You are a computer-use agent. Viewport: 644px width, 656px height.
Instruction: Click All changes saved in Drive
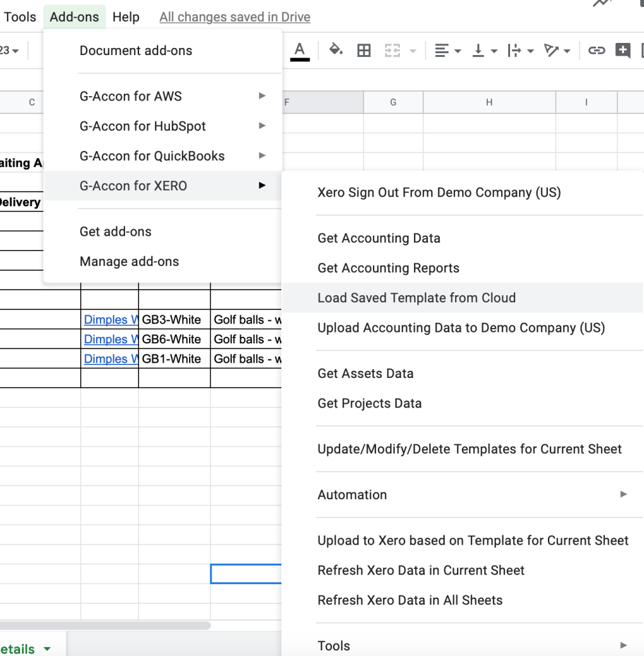pyautogui.click(x=235, y=17)
